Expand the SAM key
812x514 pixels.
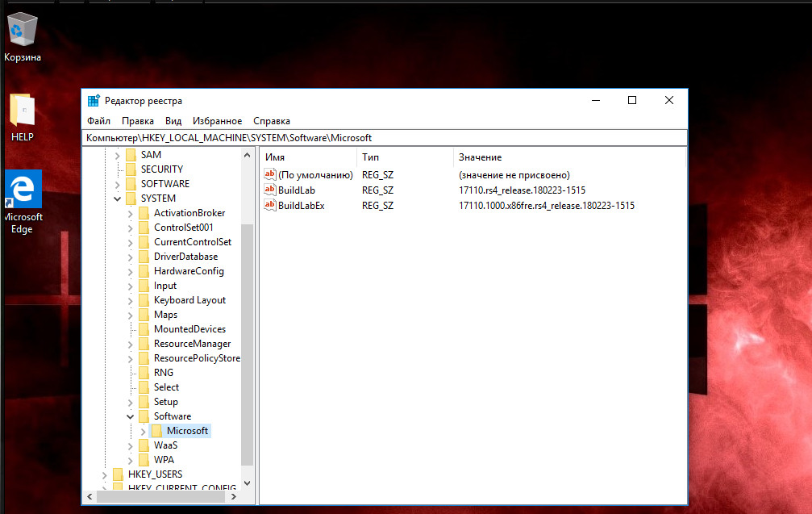pos(117,156)
